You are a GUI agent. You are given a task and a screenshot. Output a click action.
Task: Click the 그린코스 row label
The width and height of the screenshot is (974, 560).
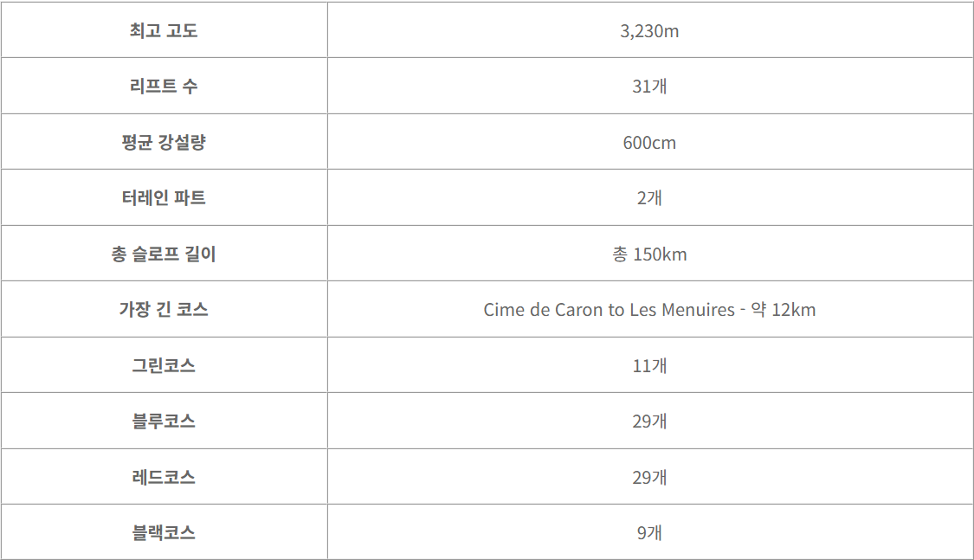click(x=164, y=365)
